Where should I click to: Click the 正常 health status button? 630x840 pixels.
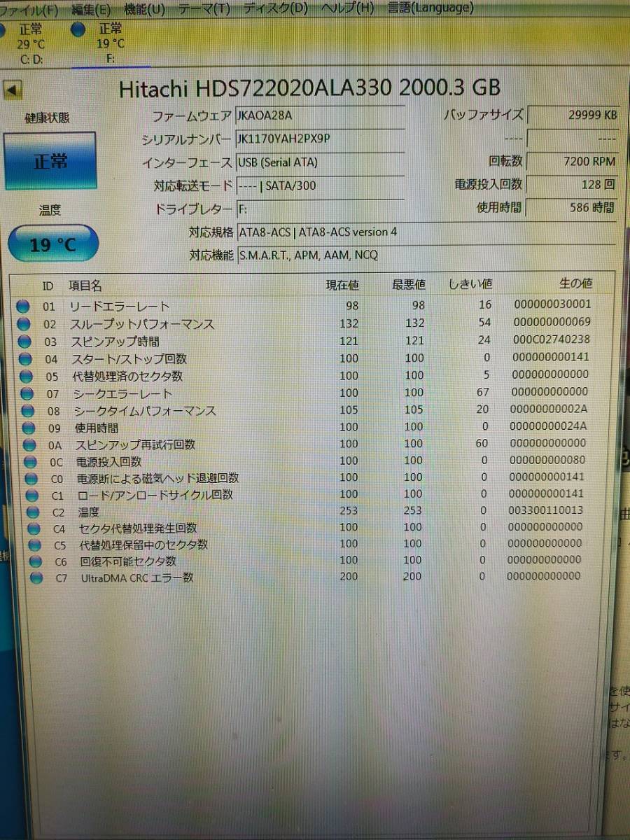50,161
